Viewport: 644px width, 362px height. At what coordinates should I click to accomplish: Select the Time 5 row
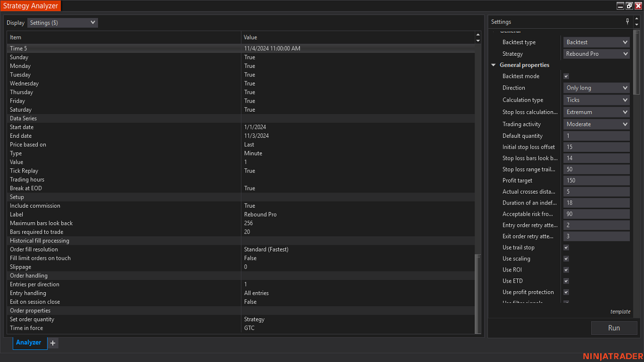(241, 49)
